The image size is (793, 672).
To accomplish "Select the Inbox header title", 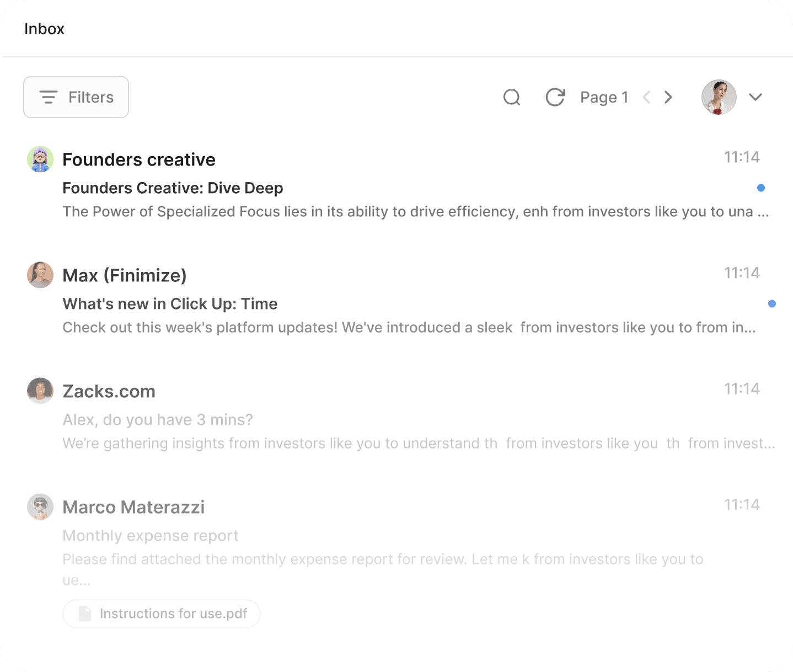I will [x=44, y=29].
